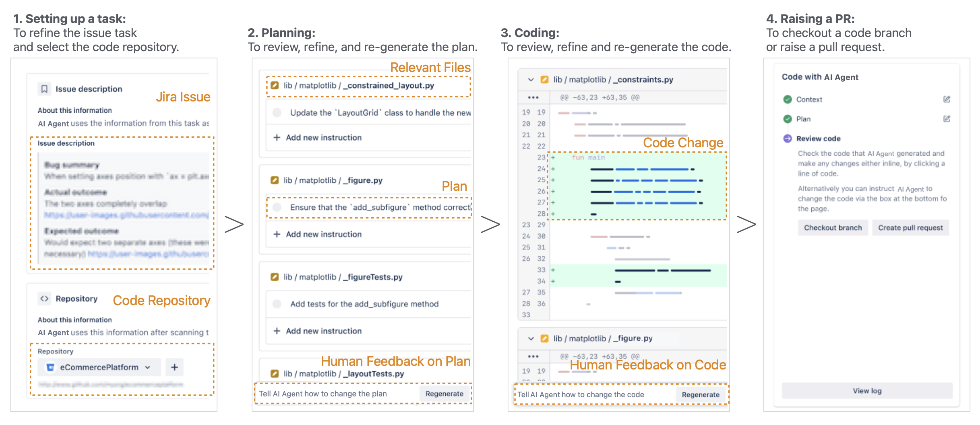This screenshot has width=980, height=425.
Task: Click the Issue description bookmark icon
Action: (44, 89)
